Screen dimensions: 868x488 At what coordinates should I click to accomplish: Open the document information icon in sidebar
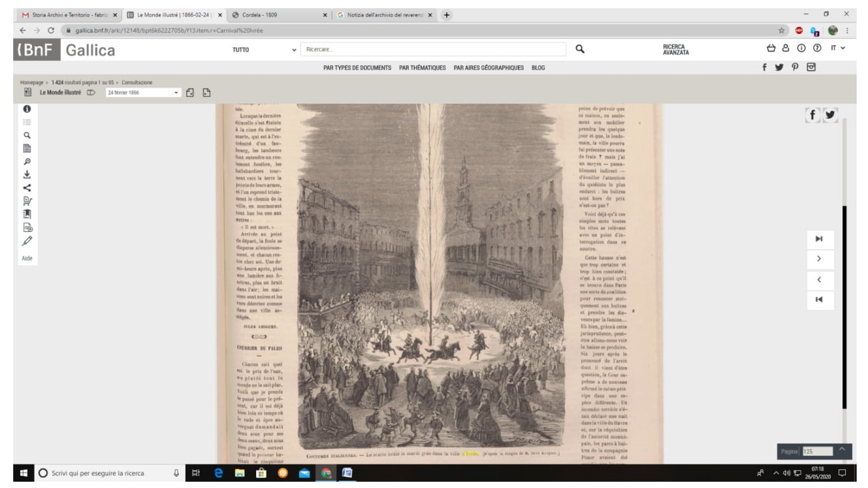pyautogui.click(x=27, y=108)
